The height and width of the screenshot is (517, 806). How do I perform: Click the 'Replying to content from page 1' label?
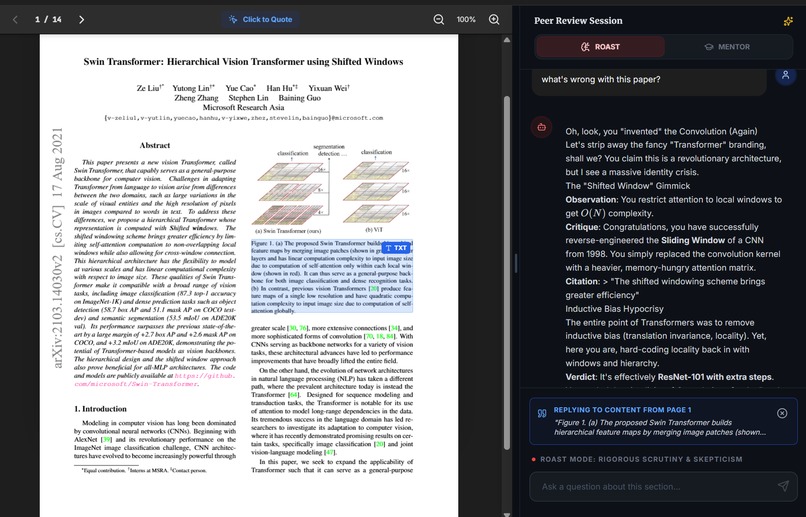(x=622, y=410)
